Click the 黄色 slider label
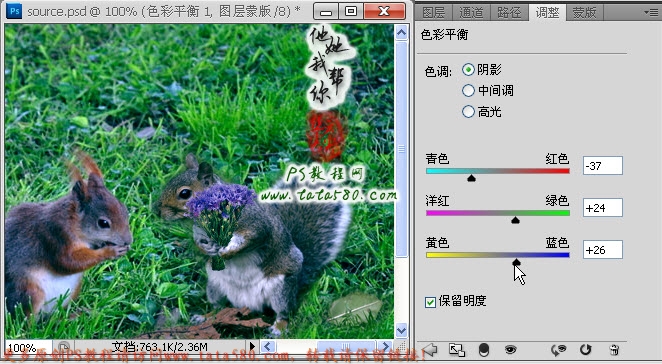 437,243
